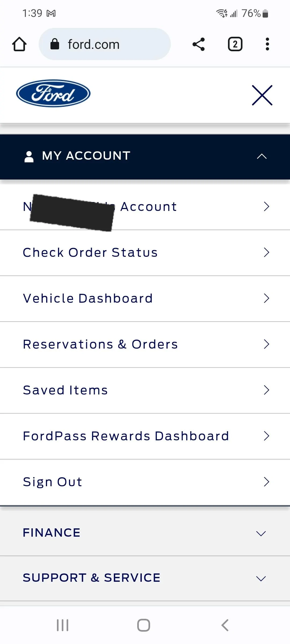Select Sign Out

click(x=145, y=482)
